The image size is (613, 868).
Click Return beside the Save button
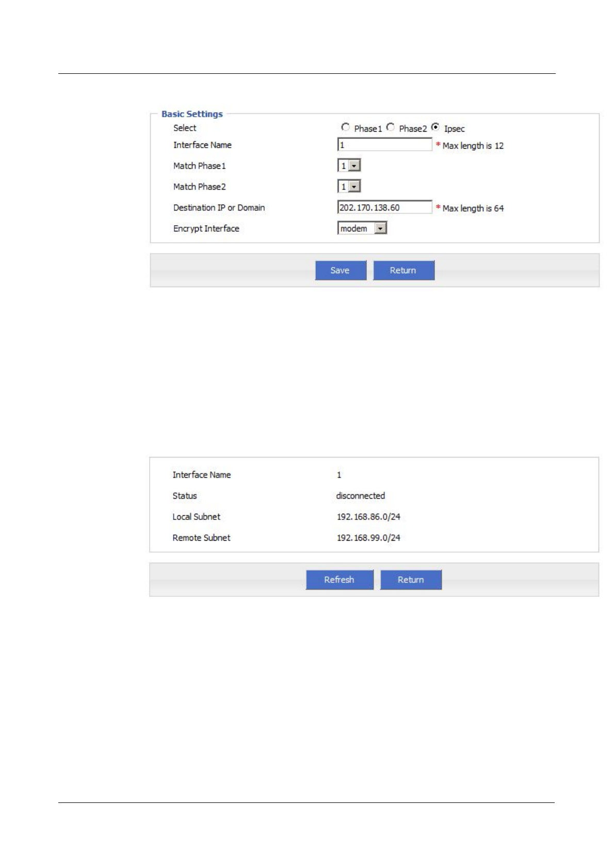[x=404, y=270]
